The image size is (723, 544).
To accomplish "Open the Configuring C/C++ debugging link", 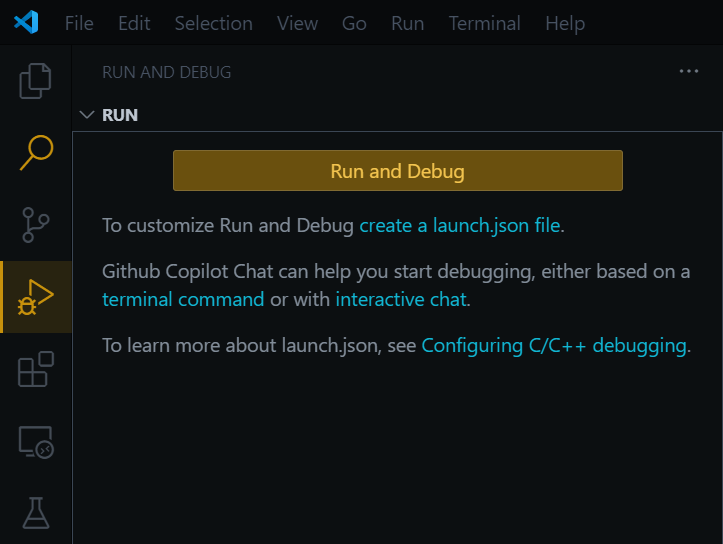I will pyautogui.click(x=554, y=345).
